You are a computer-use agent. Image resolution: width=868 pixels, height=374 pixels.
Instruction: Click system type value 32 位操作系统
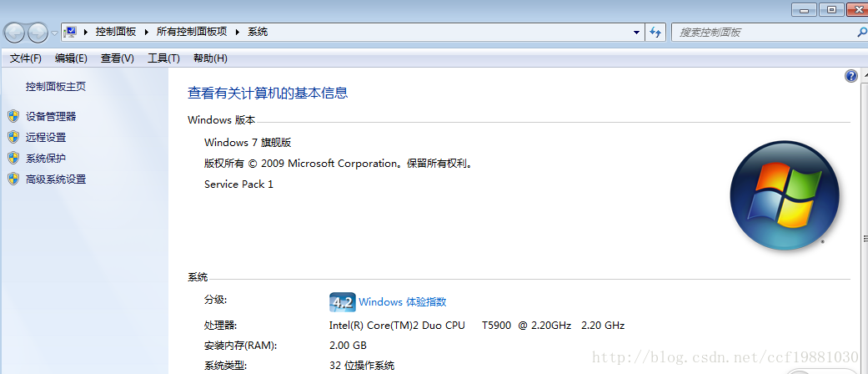pyautogui.click(x=362, y=366)
